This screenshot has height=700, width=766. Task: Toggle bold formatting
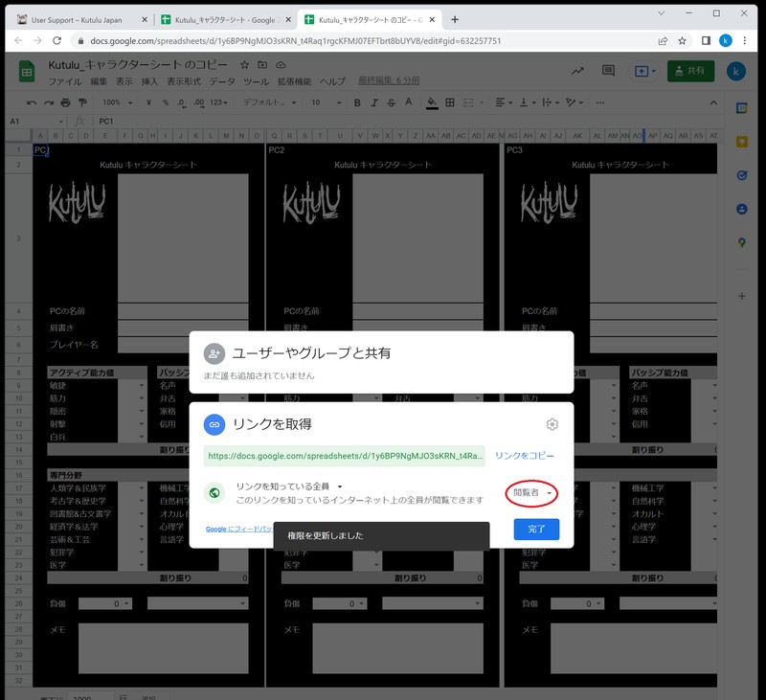point(357,102)
